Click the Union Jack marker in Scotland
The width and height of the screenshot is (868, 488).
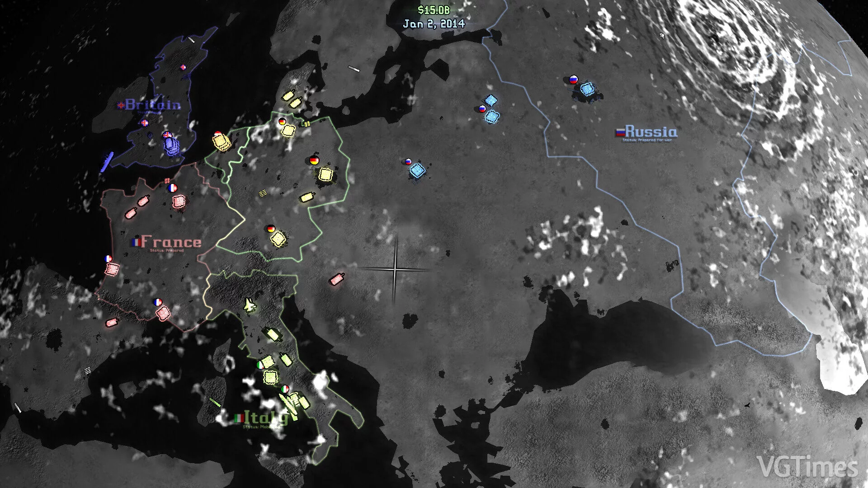pyautogui.click(x=183, y=67)
